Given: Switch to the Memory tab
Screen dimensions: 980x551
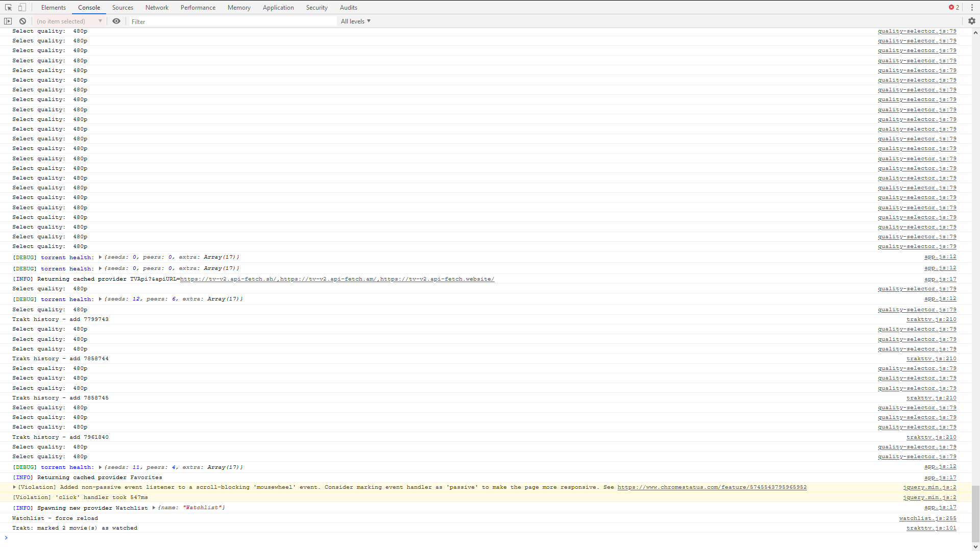Looking at the screenshot, I should click(239, 7).
